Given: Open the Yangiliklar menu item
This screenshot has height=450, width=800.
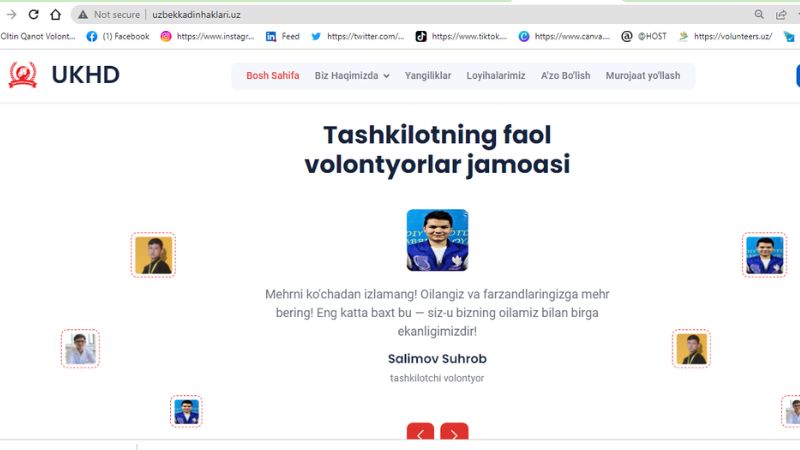Looking at the screenshot, I should tap(428, 76).
